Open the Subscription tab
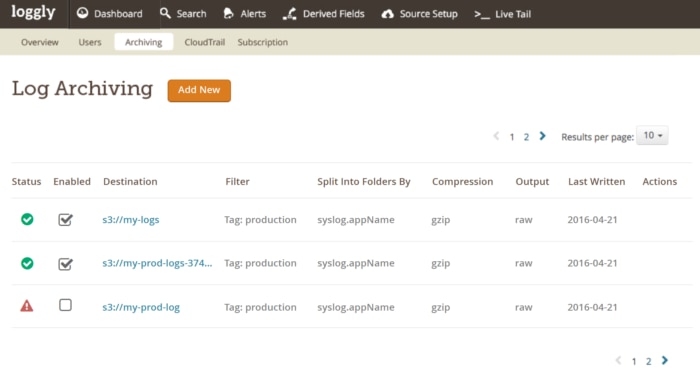 (262, 42)
